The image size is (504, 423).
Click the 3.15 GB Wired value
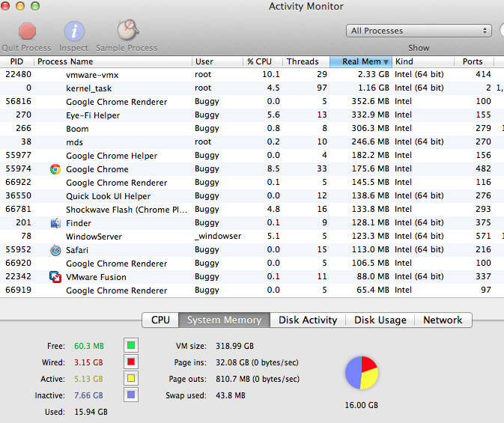[x=88, y=362]
